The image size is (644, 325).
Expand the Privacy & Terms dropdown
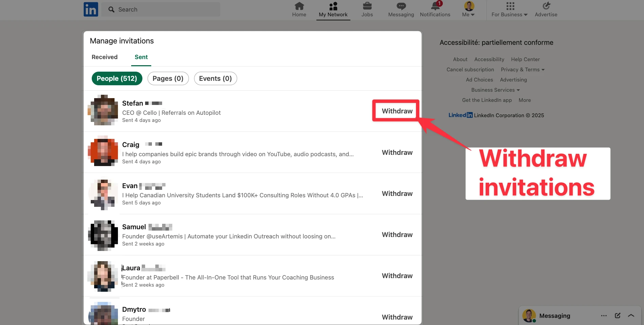pos(523,70)
